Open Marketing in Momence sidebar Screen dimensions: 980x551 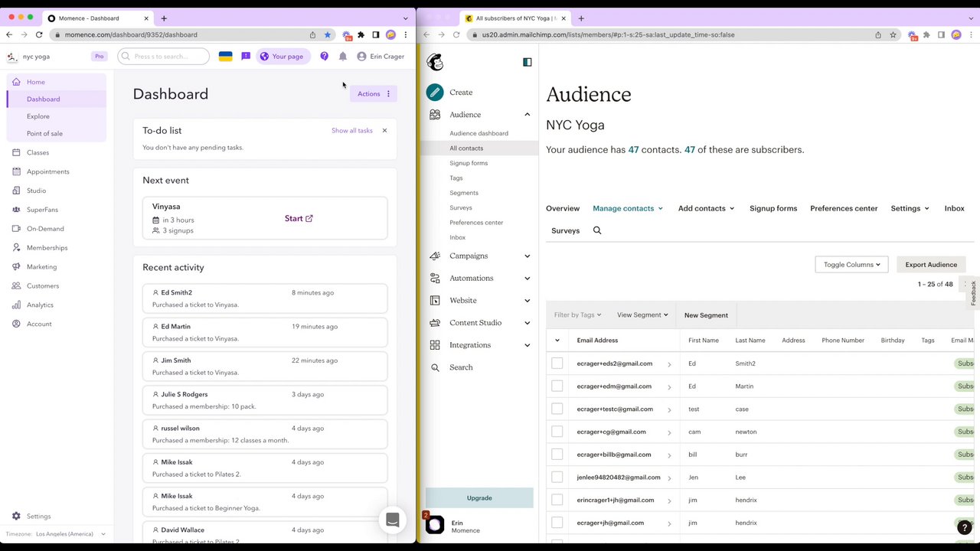coord(41,267)
